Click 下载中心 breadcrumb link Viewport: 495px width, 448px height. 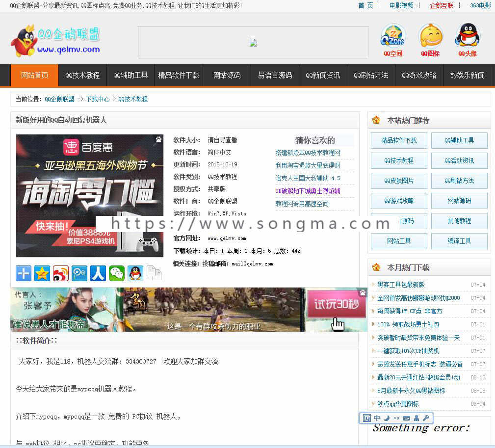[98, 99]
